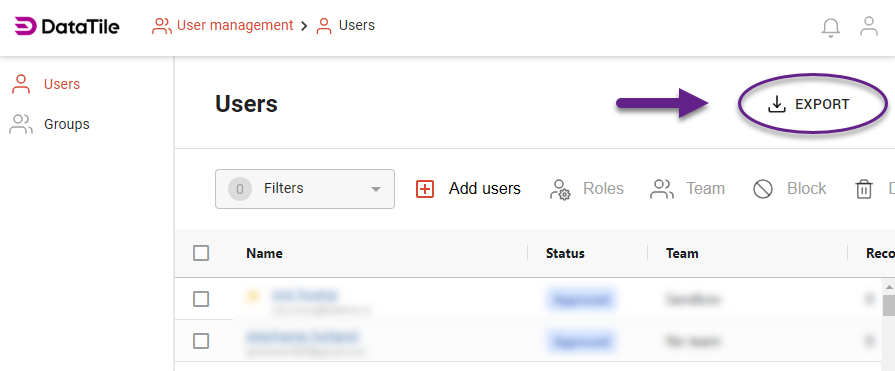895x371 pixels.
Task: Toggle the select-all checkbox in header
Action: point(201,253)
